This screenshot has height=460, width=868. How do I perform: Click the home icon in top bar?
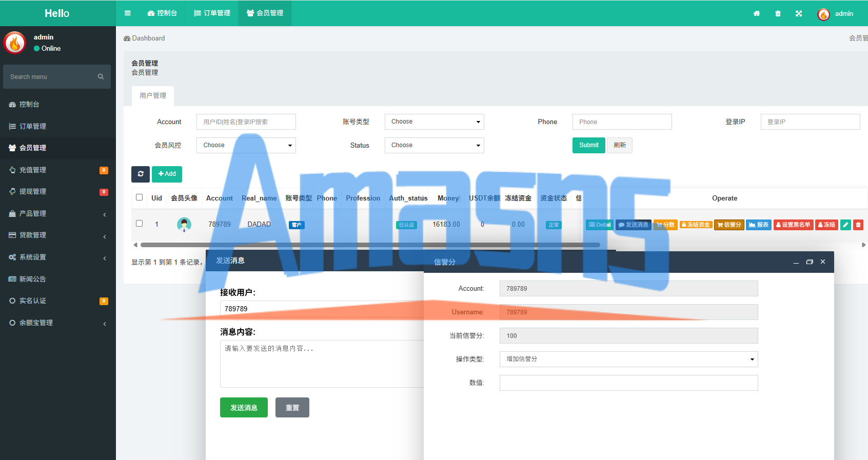coord(757,13)
